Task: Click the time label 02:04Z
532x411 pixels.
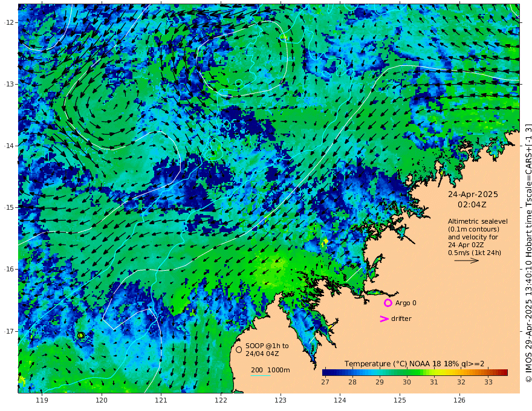Action: pyautogui.click(x=472, y=205)
